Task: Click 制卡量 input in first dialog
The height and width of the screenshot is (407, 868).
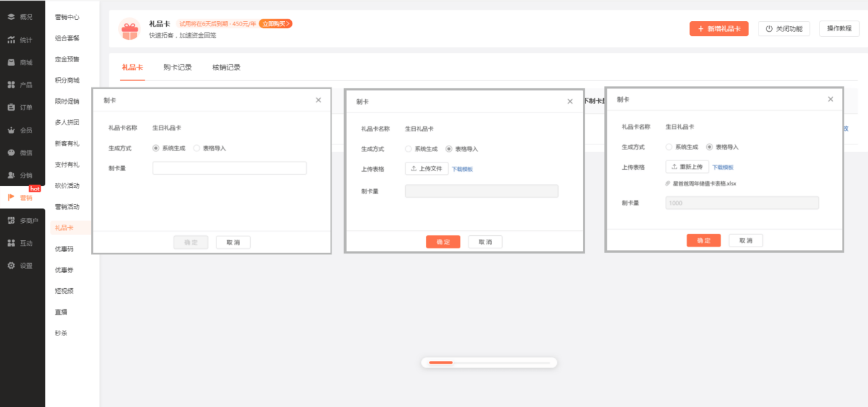Action: [230, 168]
